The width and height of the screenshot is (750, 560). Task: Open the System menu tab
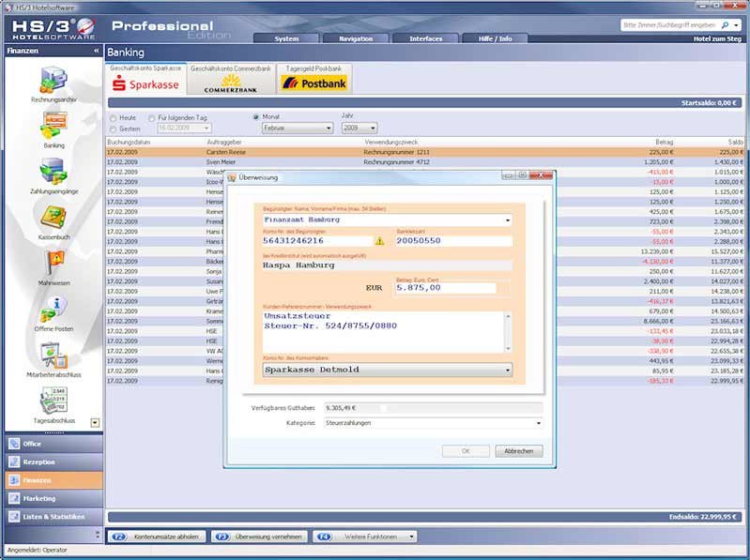point(286,38)
